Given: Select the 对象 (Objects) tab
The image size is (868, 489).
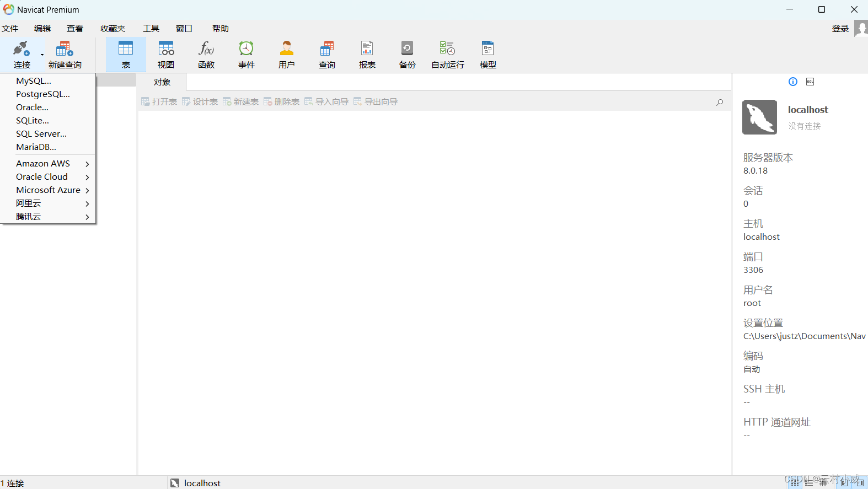Looking at the screenshot, I should 162,82.
